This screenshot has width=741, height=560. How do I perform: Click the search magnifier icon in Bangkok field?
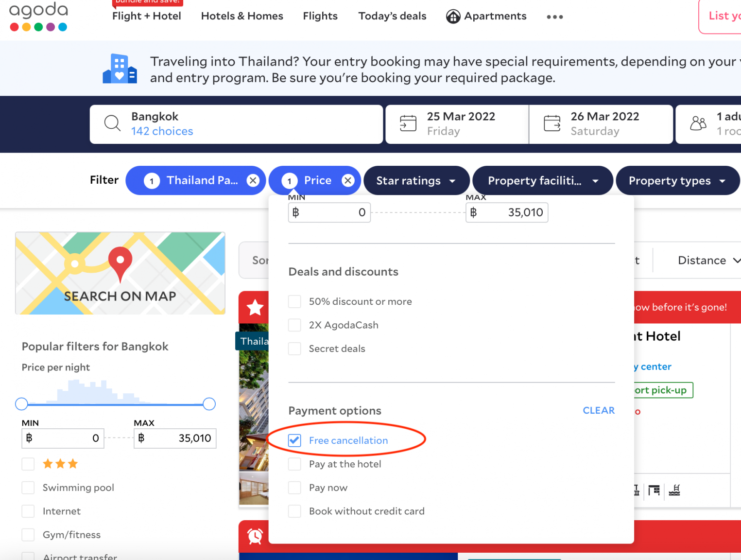tap(112, 123)
